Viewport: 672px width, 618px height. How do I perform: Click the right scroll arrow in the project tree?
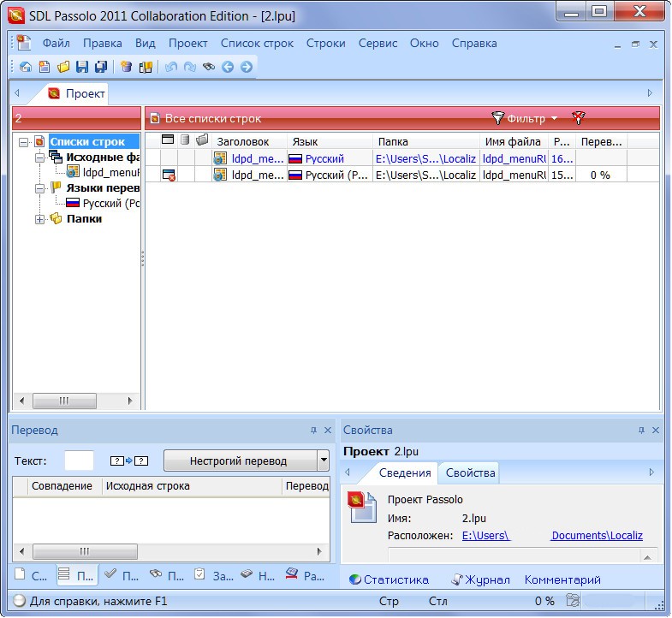pos(130,401)
